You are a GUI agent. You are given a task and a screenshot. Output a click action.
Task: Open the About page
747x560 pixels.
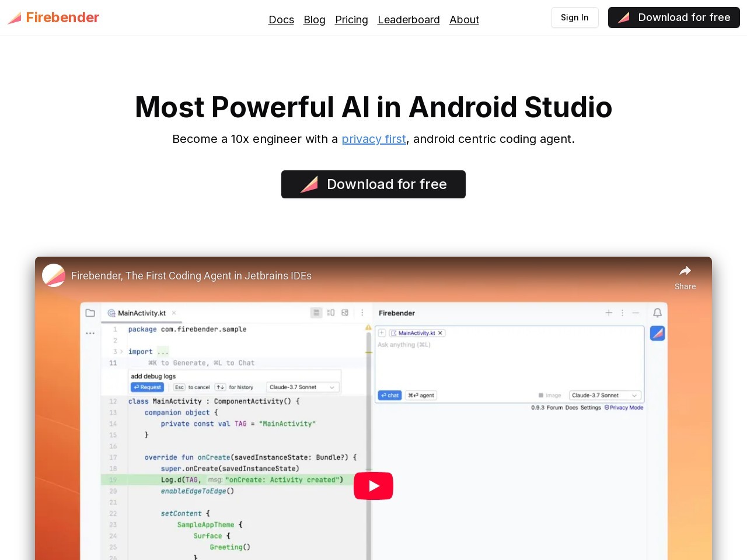pyautogui.click(x=464, y=20)
